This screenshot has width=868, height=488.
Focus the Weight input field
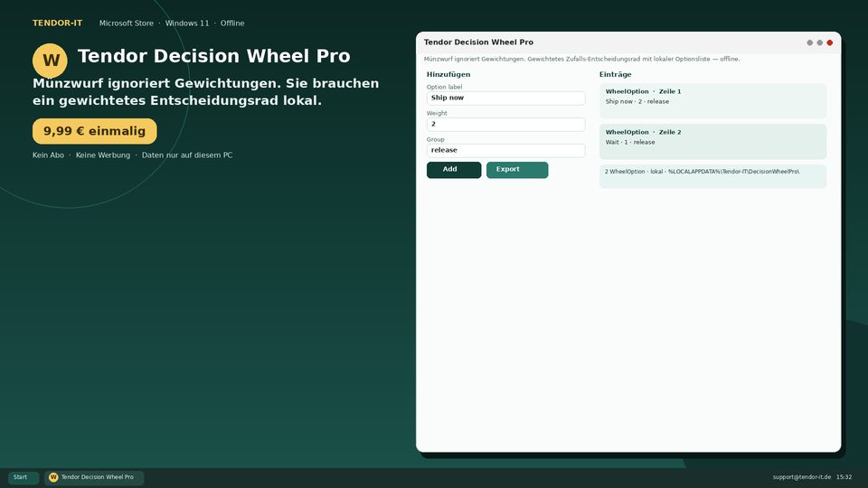point(506,124)
